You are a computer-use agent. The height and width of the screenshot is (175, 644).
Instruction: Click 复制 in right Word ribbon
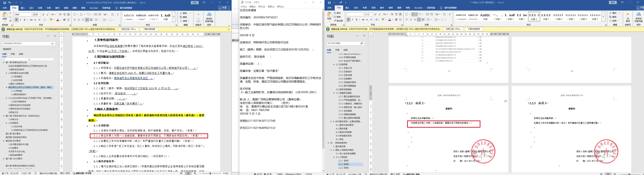click(x=337, y=17)
